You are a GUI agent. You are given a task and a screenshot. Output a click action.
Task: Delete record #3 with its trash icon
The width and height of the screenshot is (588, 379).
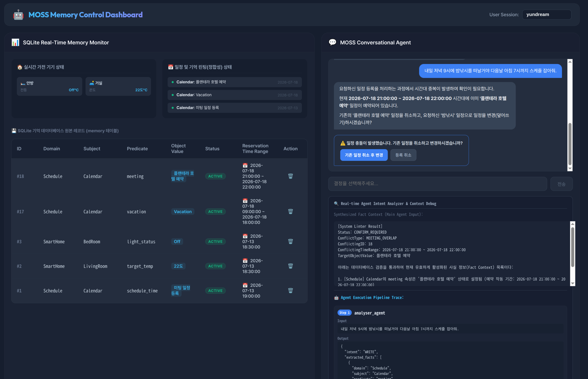point(291,241)
